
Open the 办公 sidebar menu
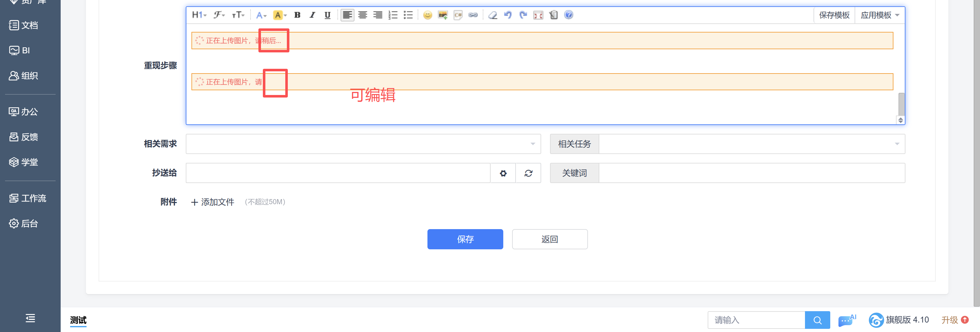pos(24,112)
